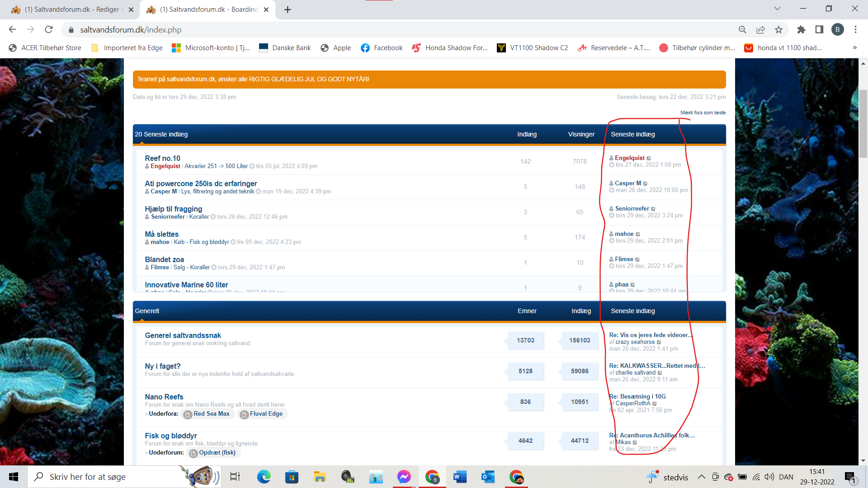Open Chrome extensions puzzle icon
868x488 pixels.
[801, 29]
